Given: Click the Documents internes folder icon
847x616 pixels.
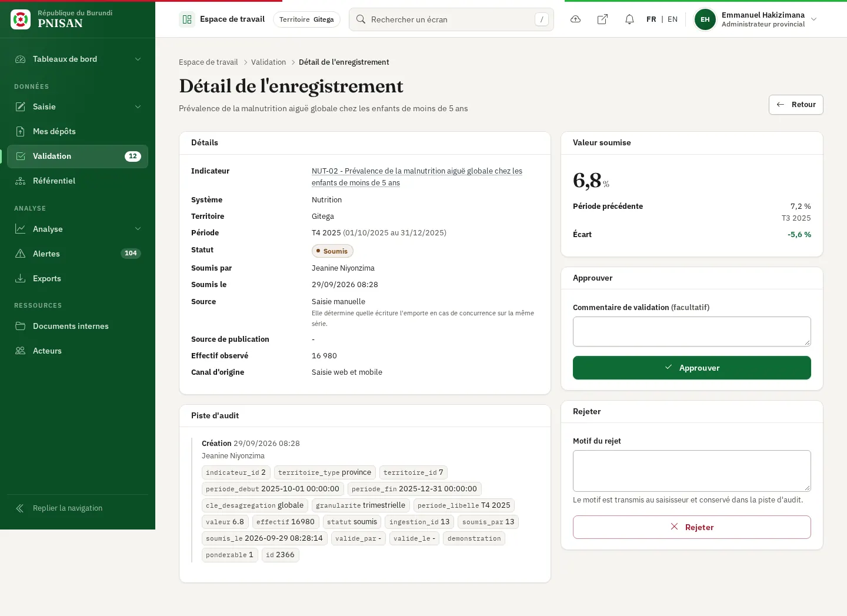Looking at the screenshot, I should (x=21, y=326).
